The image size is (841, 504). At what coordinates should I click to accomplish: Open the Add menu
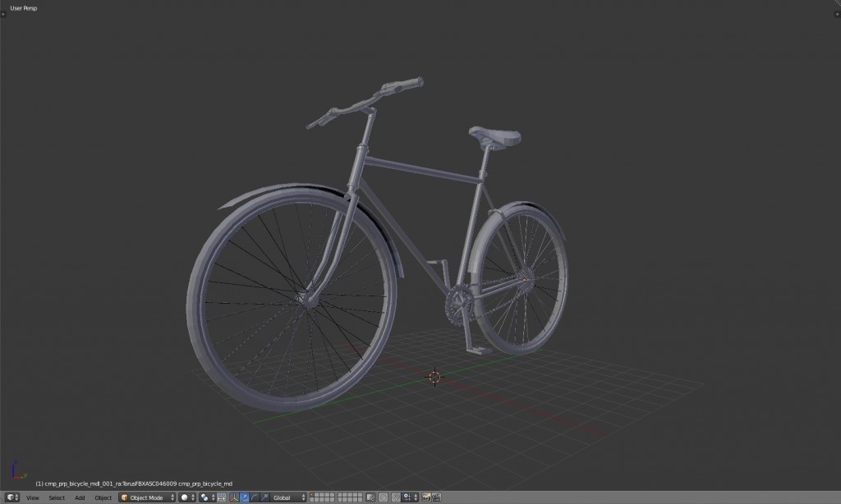pyautogui.click(x=80, y=497)
